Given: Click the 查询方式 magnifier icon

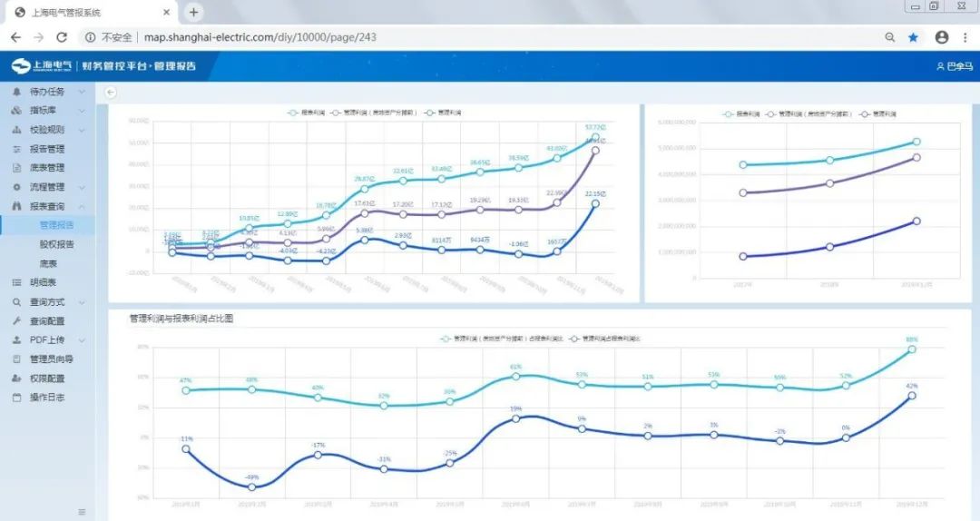Looking at the screenshot, I should [17, 302].
